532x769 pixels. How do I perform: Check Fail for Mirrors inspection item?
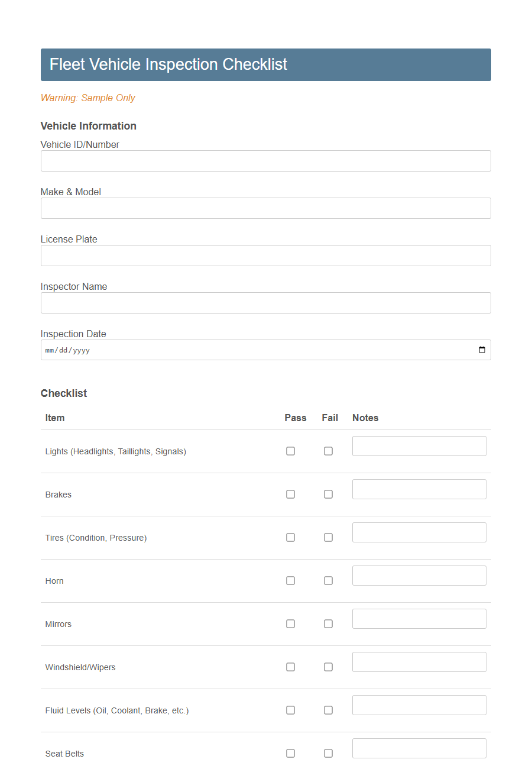coord(328,623)
